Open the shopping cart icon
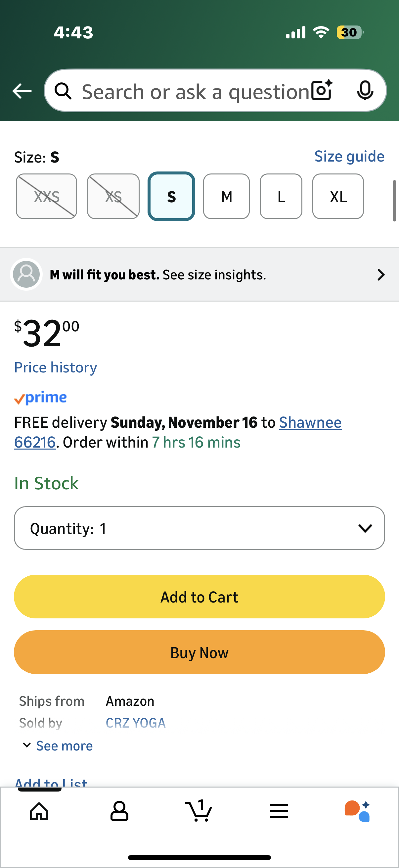Screen dimensions: 399x868 click(x=199, y=811)
